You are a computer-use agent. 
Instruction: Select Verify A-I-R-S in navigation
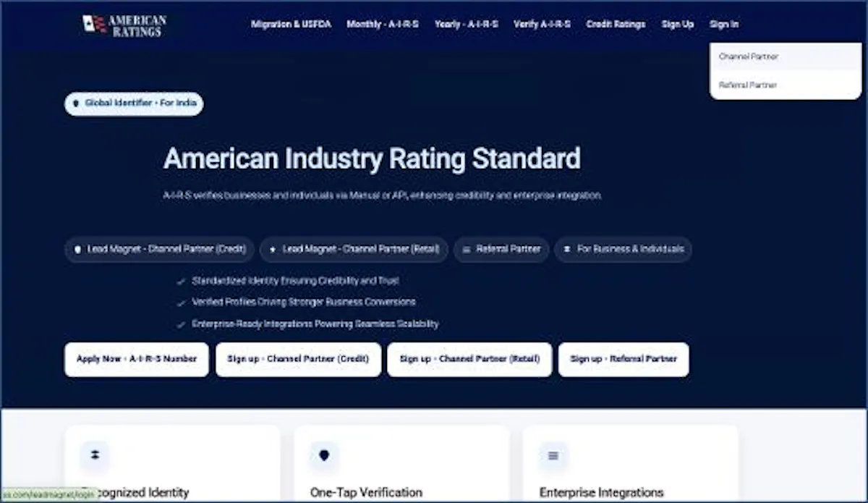[542, 25]
